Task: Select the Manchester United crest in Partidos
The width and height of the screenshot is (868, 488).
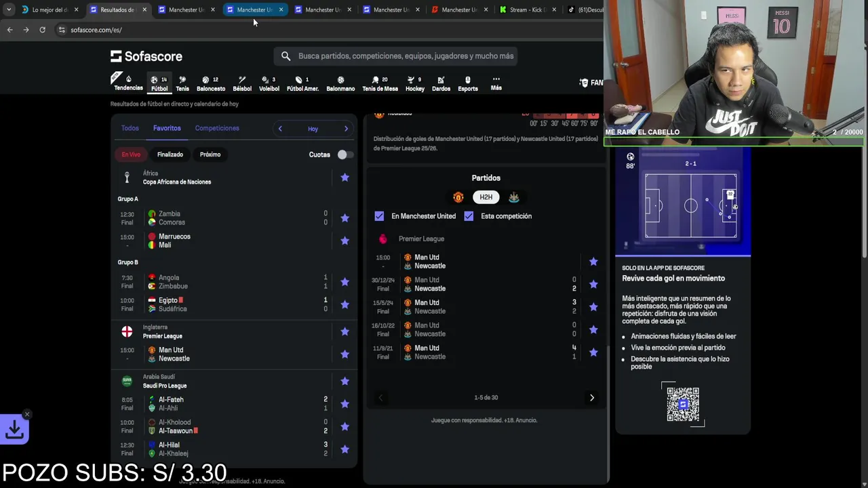Action: (x=458, y=197)
